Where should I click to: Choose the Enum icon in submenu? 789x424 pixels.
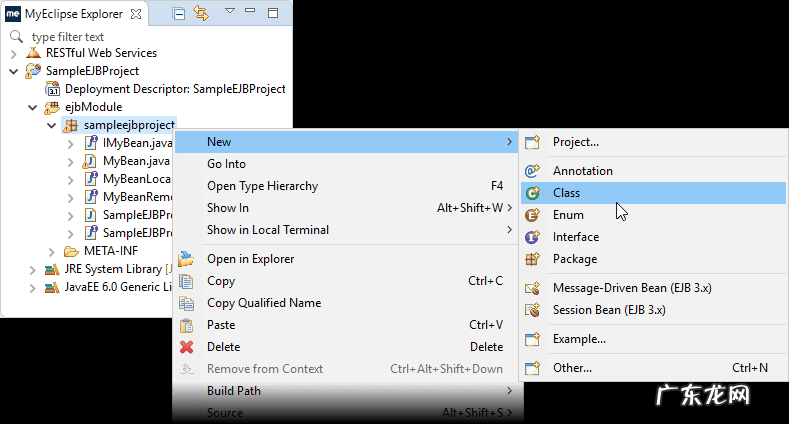[x=533, y=215]
